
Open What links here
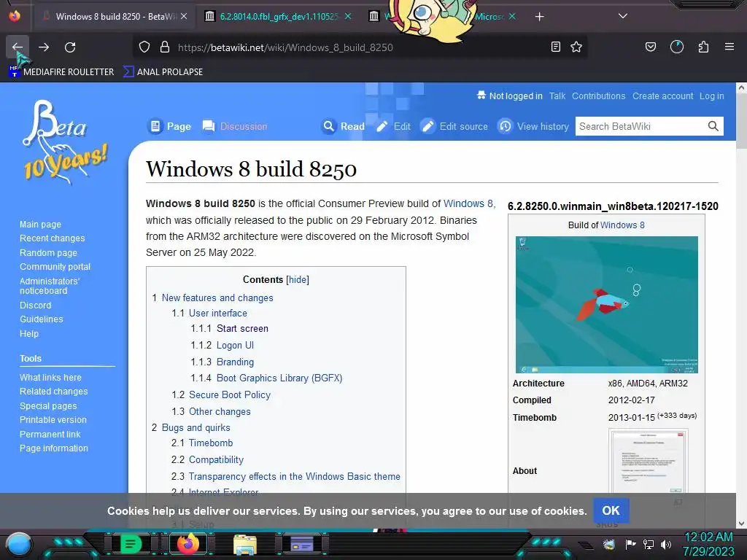[50, 377]
